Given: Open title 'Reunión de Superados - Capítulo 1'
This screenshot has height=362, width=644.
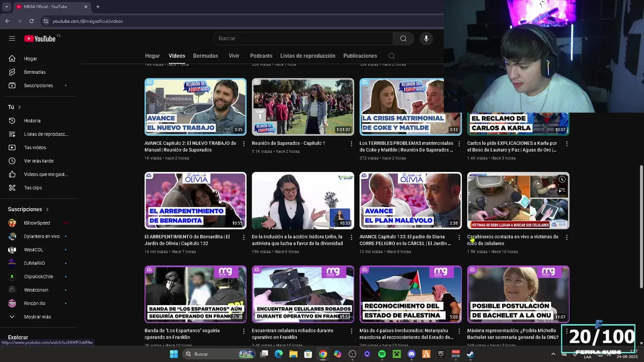Looking at the screenshot, I should (288, 143).
